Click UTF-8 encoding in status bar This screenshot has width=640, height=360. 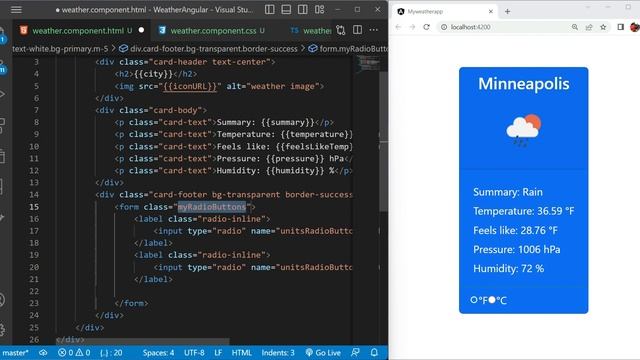(x=194, y=353)
